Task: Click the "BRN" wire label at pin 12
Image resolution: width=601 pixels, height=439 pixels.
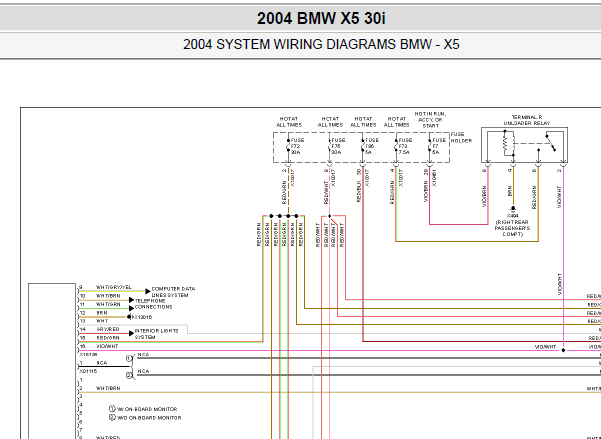Action: tap(102, 313)
